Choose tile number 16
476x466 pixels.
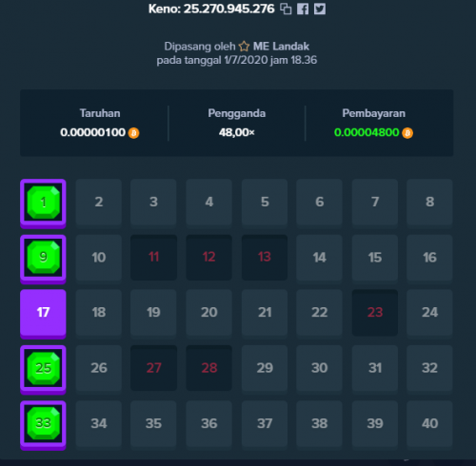click(429, 258)
